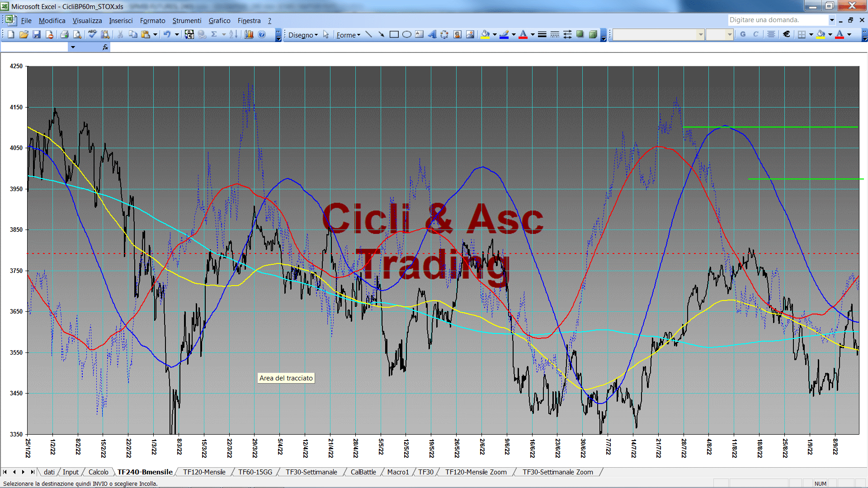Select the Arrow drawing tool
Image resolution: width=868 pixels, height=488 pixels.
[381, 34]
